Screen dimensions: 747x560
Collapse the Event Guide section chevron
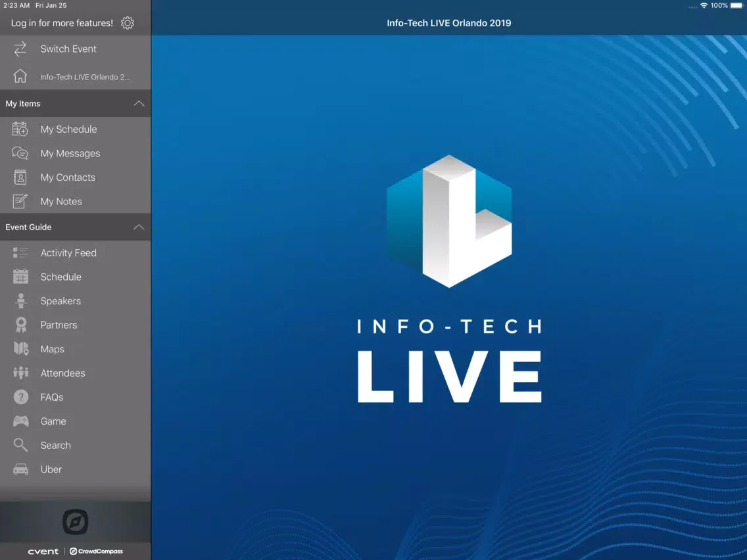(x=139, y=227)
